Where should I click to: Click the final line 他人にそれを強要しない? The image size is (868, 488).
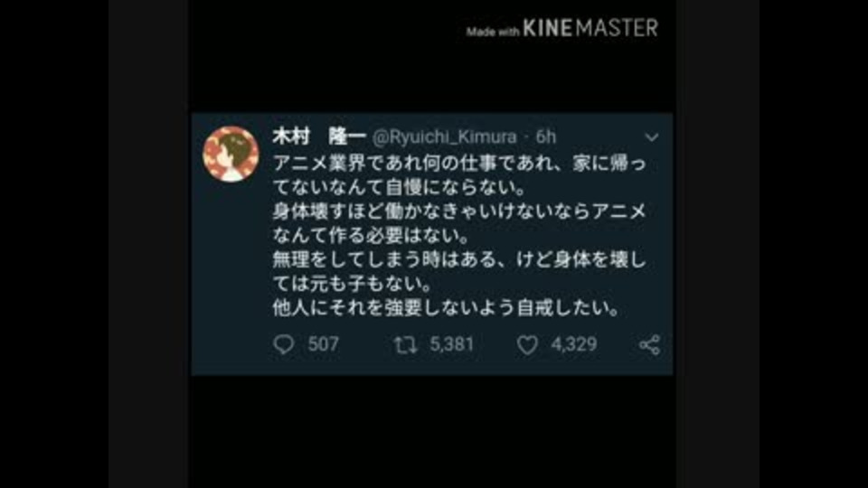coord(446,307)
